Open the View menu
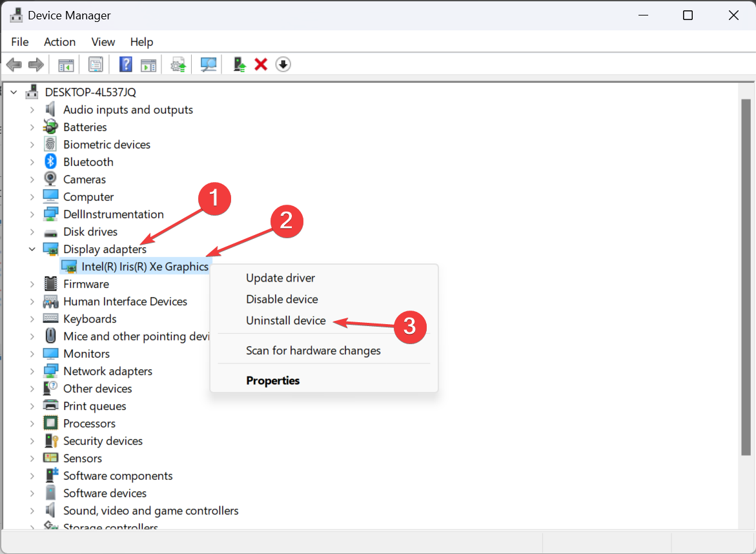Viewport: 756px width, 554px height. 103,42
